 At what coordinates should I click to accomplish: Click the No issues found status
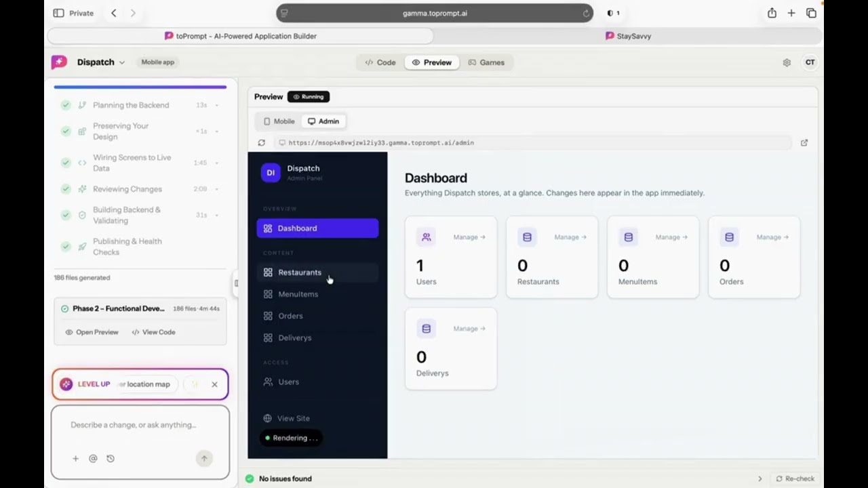point(279,479)
